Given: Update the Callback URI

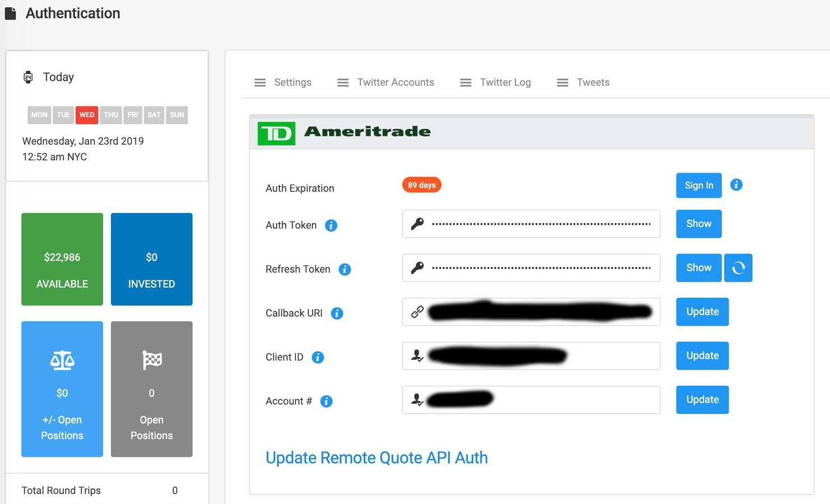Looking at the screenshot, I should [702, 312].
